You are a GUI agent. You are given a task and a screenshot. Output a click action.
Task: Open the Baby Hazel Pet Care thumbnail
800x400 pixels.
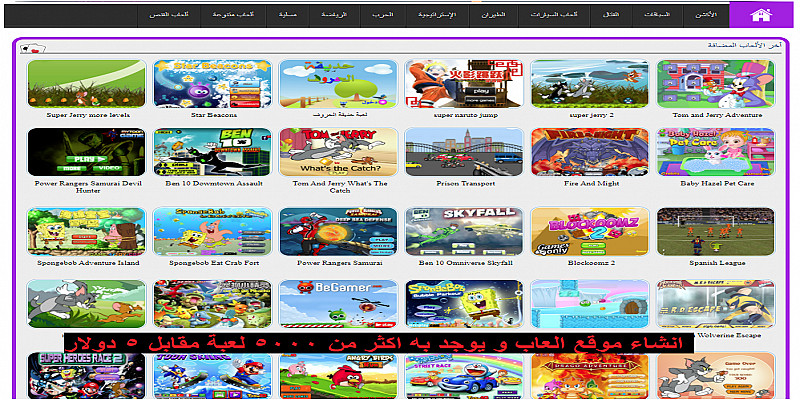(716, 152)
